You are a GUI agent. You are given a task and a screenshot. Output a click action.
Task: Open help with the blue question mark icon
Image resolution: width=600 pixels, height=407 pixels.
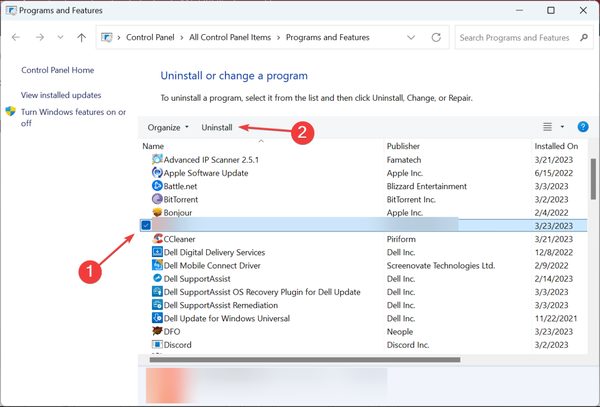(583, 127)
